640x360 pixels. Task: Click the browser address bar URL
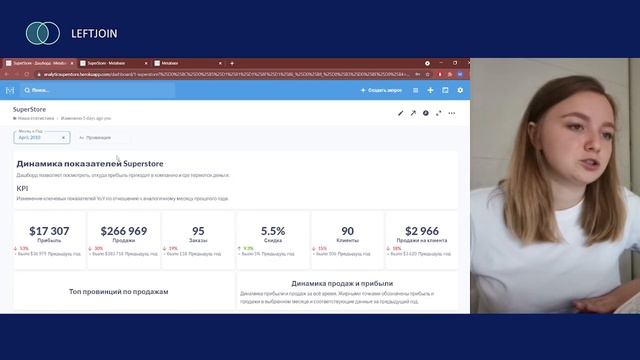pyautogui.click(x=227, y=74)
